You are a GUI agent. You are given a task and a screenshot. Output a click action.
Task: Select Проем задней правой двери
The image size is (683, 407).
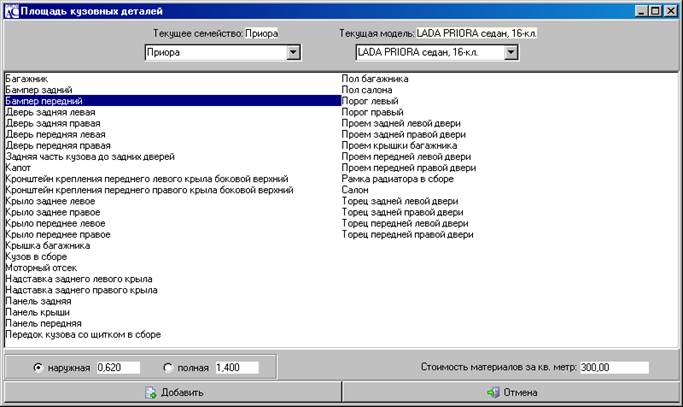[404, 135]
